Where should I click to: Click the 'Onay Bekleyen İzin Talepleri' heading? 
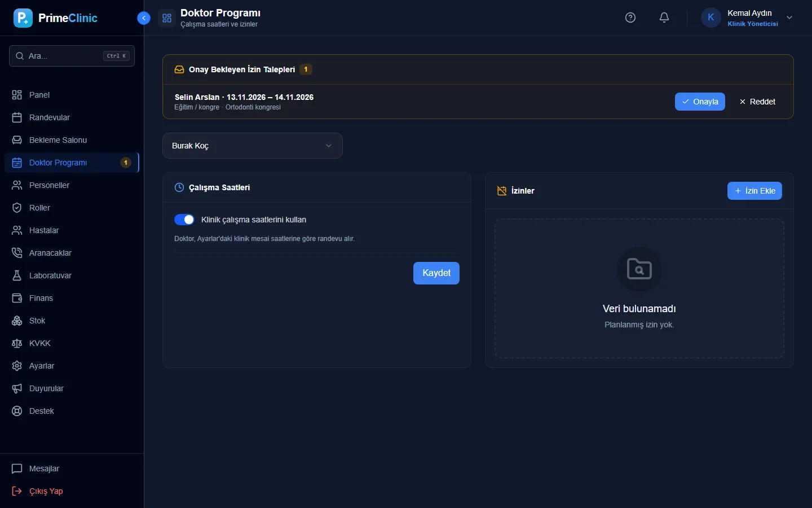tap(242, 69)
